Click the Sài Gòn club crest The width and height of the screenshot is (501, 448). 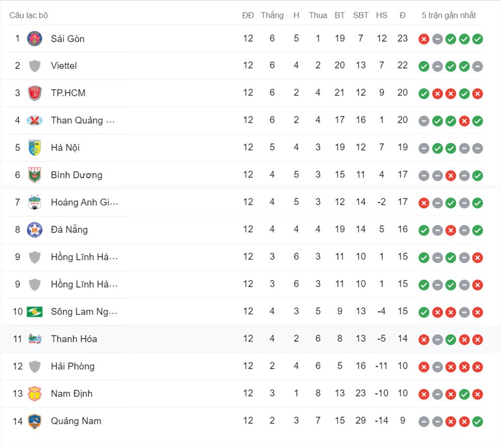point(34,39)
